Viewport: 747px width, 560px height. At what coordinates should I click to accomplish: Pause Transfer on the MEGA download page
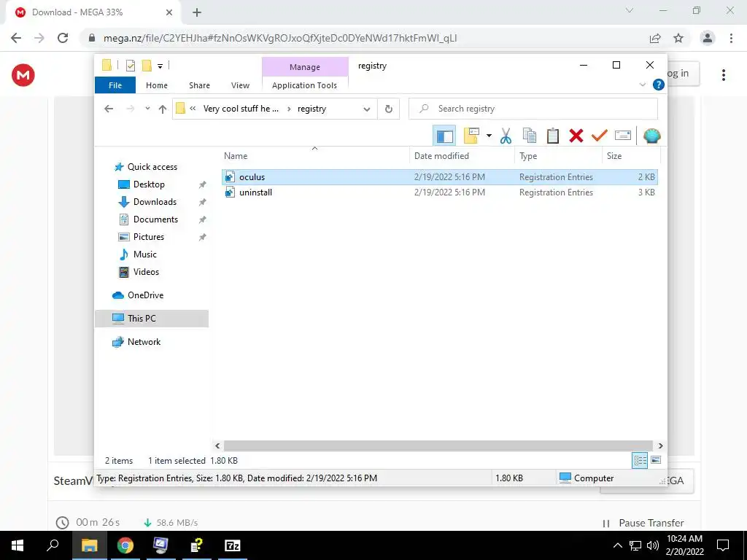(x=643, y=523)
